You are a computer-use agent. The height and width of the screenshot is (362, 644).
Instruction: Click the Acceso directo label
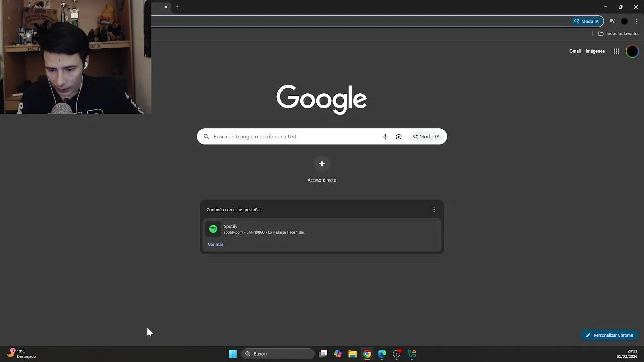coord(322,180)
